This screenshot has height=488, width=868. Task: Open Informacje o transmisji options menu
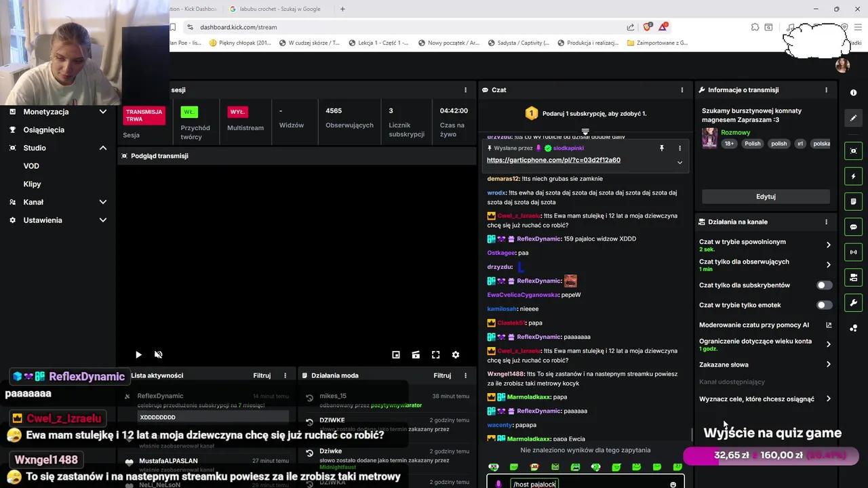(x=826, y=89)
